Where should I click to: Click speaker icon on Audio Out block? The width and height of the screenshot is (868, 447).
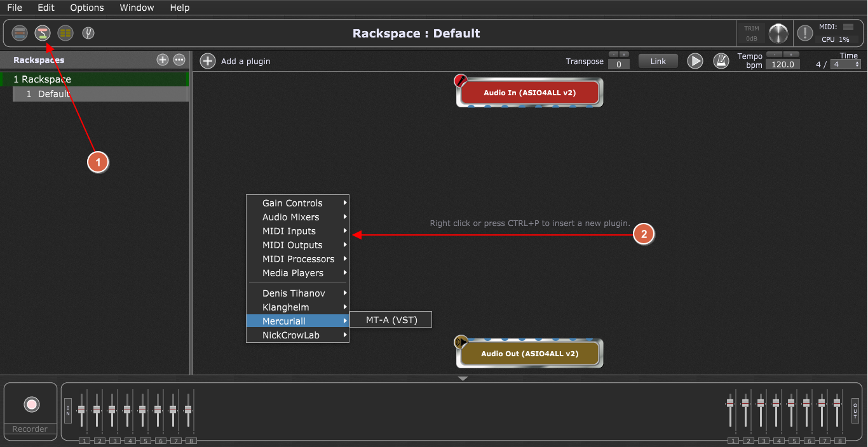point(461,342)
